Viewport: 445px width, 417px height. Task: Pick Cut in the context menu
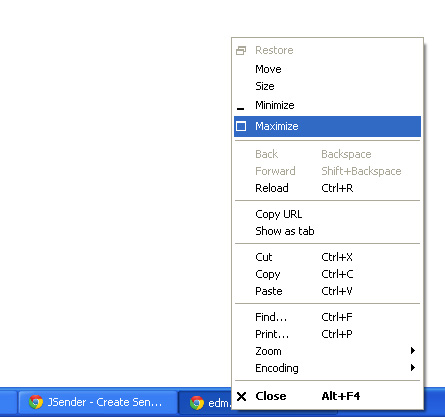[x=327, y=257]
